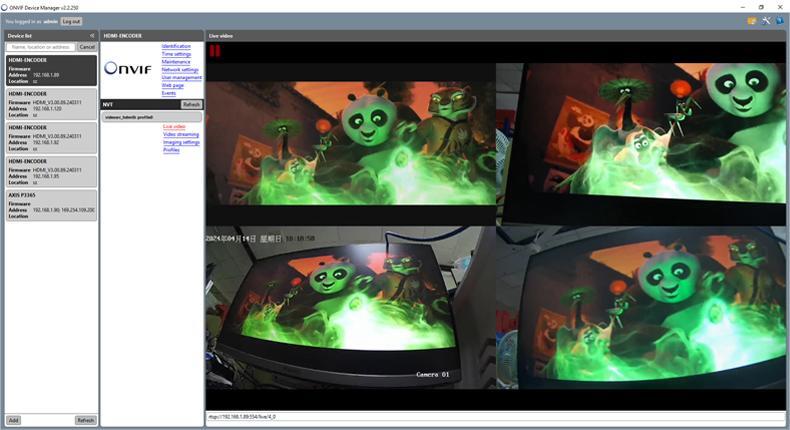790x430 pixels.
Task: Open the User management link
Action: tap(181, 78)
